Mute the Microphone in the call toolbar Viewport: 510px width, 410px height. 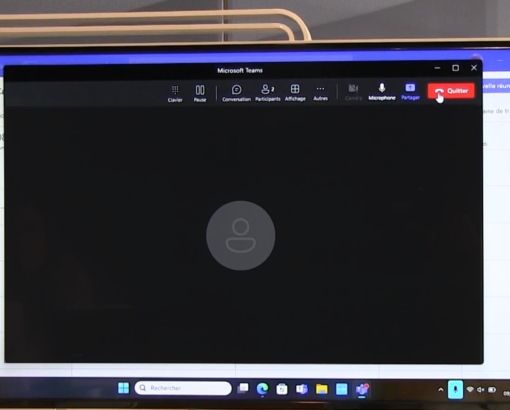point(382,92)
